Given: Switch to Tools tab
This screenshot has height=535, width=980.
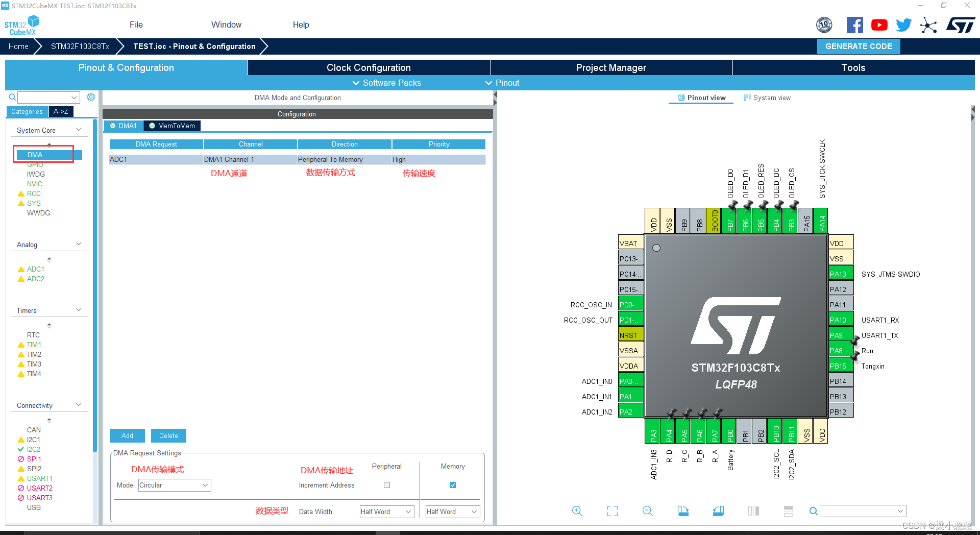Looking at the screenshot, I should 853,67.
